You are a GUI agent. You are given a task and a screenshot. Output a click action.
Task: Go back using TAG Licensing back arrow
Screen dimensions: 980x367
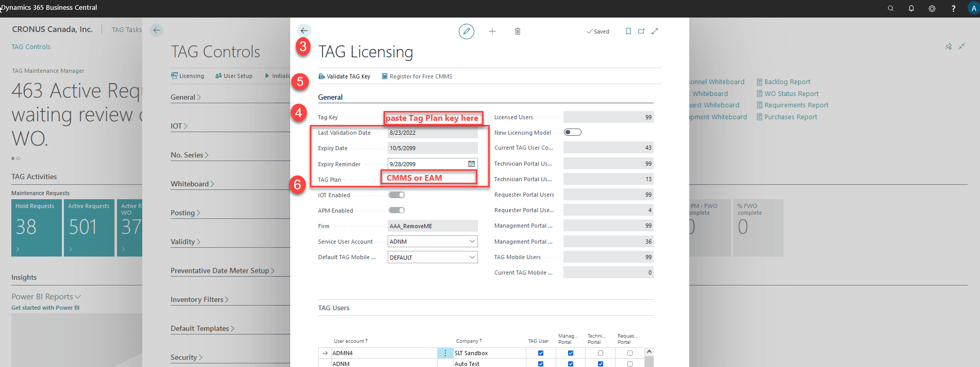(x=304, y=31)
